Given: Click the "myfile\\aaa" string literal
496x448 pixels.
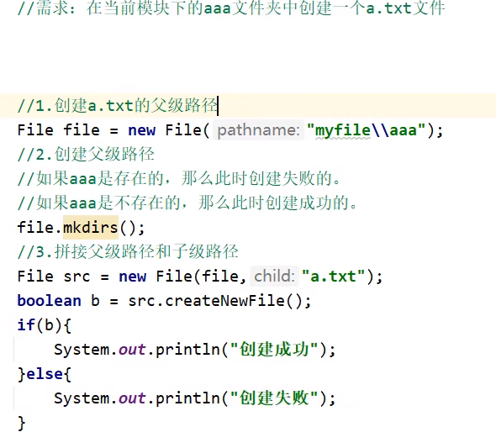Looking at the screenshot, I should (366, 130).
